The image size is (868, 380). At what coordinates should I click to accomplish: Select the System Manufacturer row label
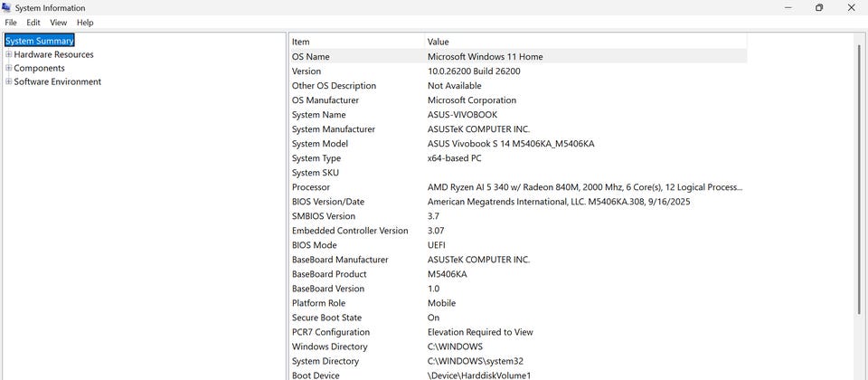click(334, 129)
